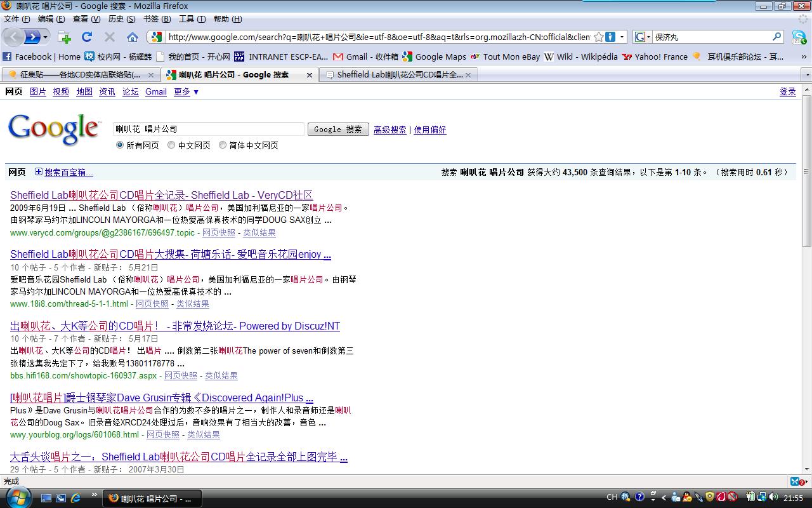The image size is (812, 508).
Task: Open the Yahoo! France bookmark
Action: pyautogui.click(x=655, y=57)
